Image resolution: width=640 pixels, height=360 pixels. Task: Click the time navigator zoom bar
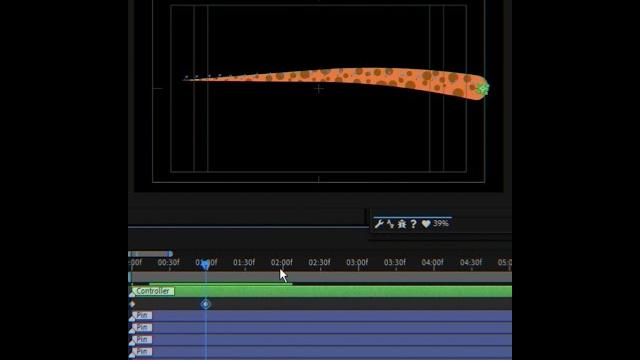click(x=149, y=254)
